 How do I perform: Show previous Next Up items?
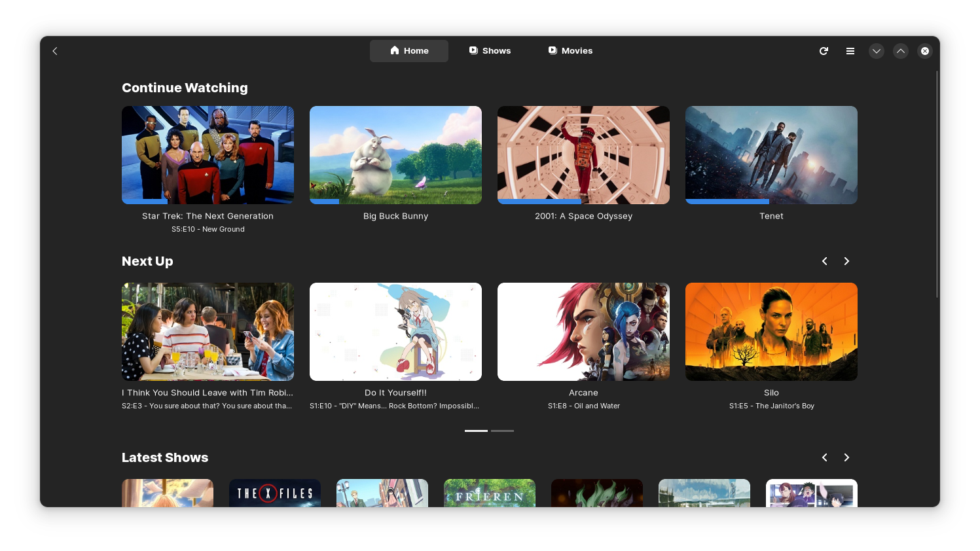pos(825,261)
